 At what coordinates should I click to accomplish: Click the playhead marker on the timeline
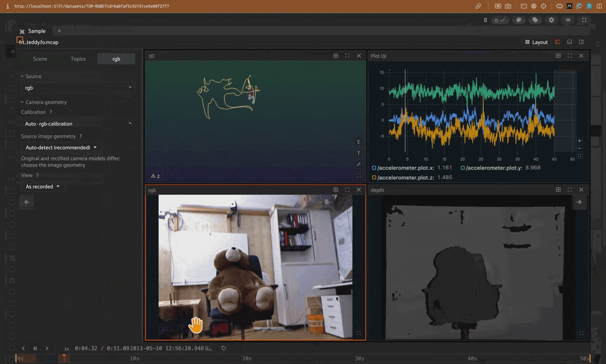(64, 357)
